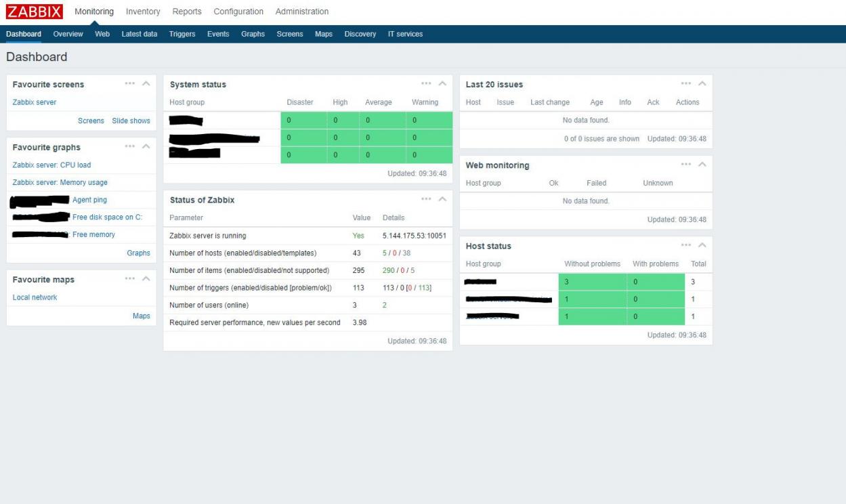The width and height of the screenshot is (846, 504).
Task: Click the Last change column header
Action: [550, 102]
